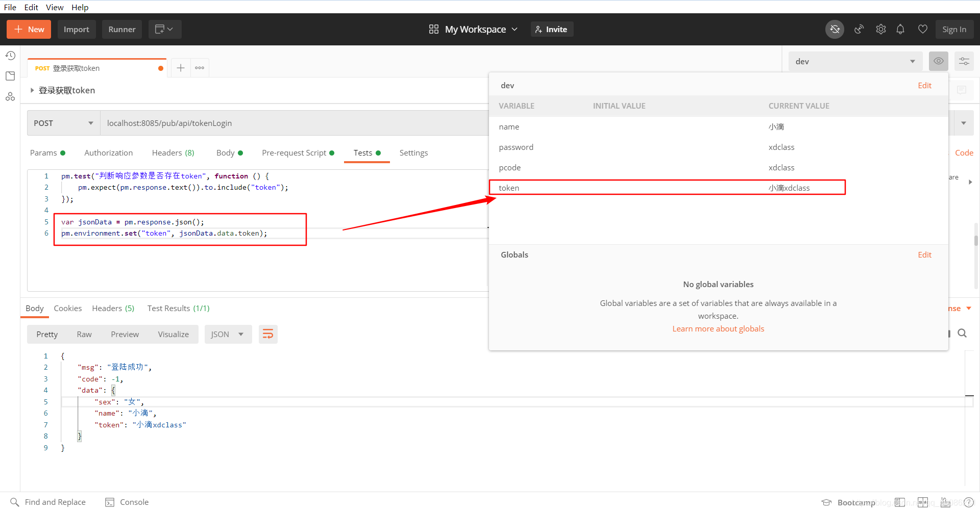
Task: Click the New button
Action: click(29, 30)
